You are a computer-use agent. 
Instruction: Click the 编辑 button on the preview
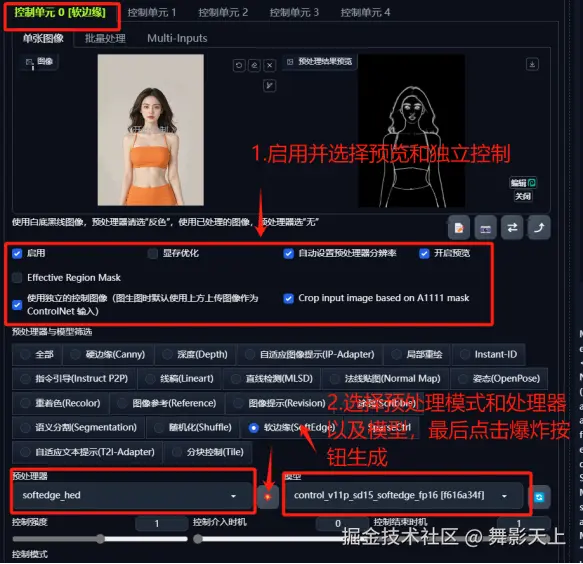coord(523,183)
